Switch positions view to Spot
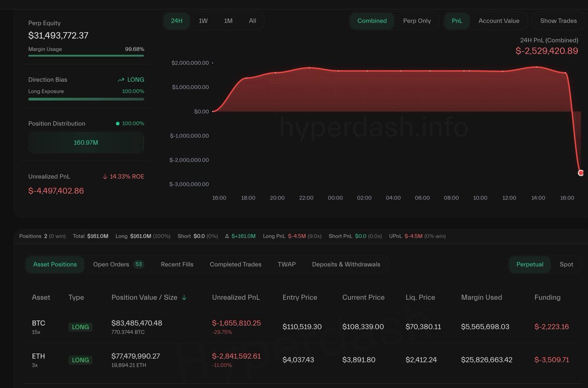This screenshot has height=388, width=588. point(566,264)
